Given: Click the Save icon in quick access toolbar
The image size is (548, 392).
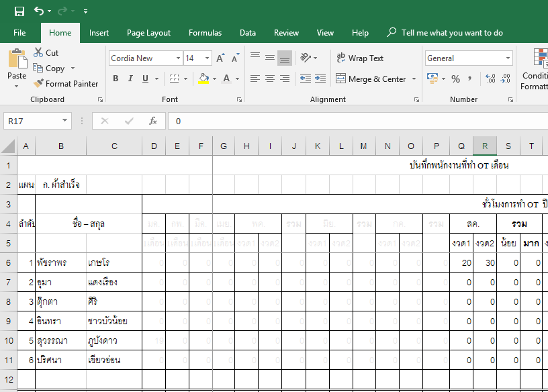Looking at the screenshot, I should 19,11.
